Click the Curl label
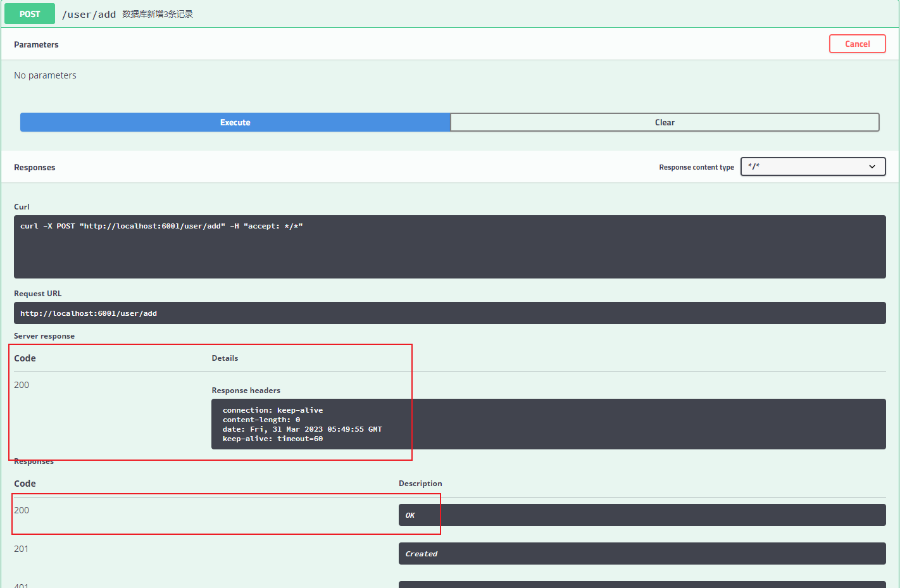The height and width of the screenshot is (588, 900). tap(22, 207)
